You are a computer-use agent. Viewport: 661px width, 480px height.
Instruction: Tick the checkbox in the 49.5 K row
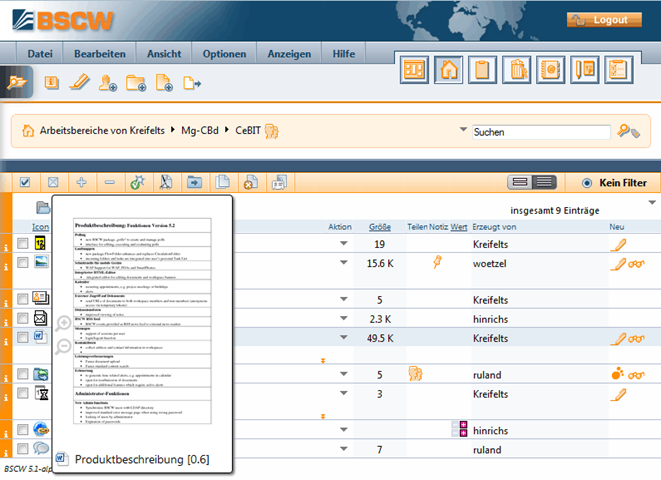tap(22, 337)
